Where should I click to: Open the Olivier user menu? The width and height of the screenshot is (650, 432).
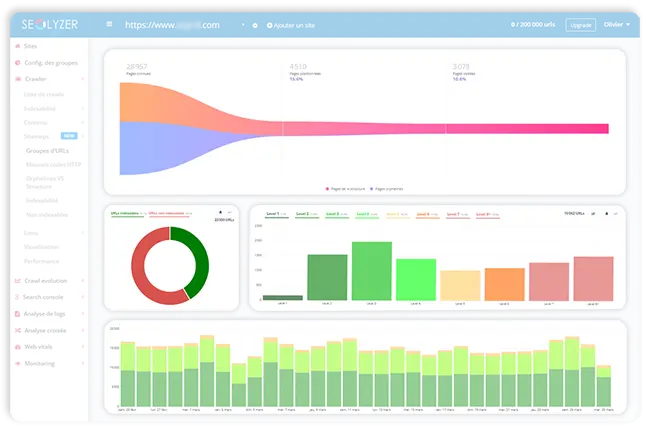617,24
